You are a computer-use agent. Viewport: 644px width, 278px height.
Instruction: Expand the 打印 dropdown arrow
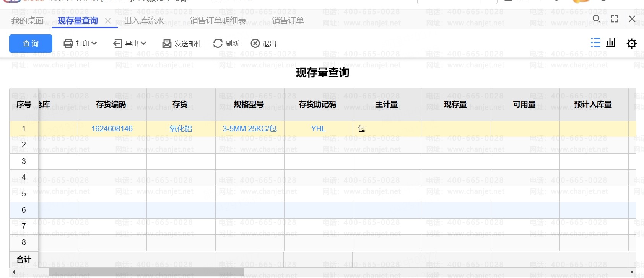tap(94, 44)
